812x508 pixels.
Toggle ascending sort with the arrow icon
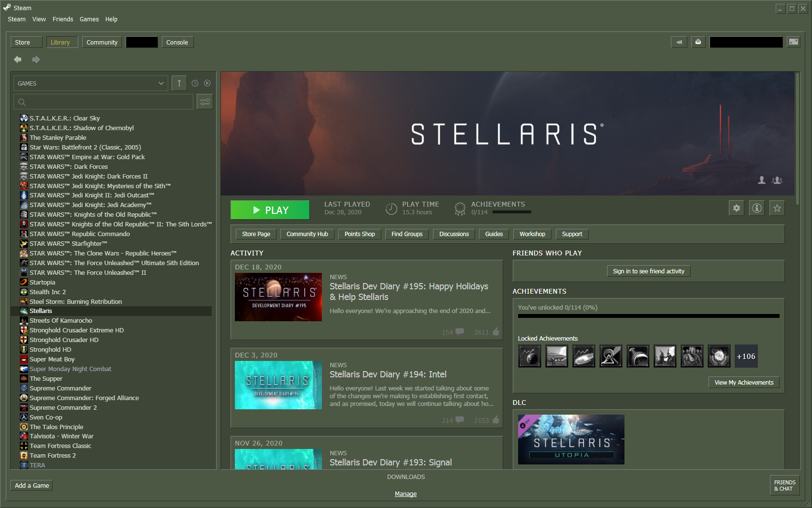(x=179, y=83)
